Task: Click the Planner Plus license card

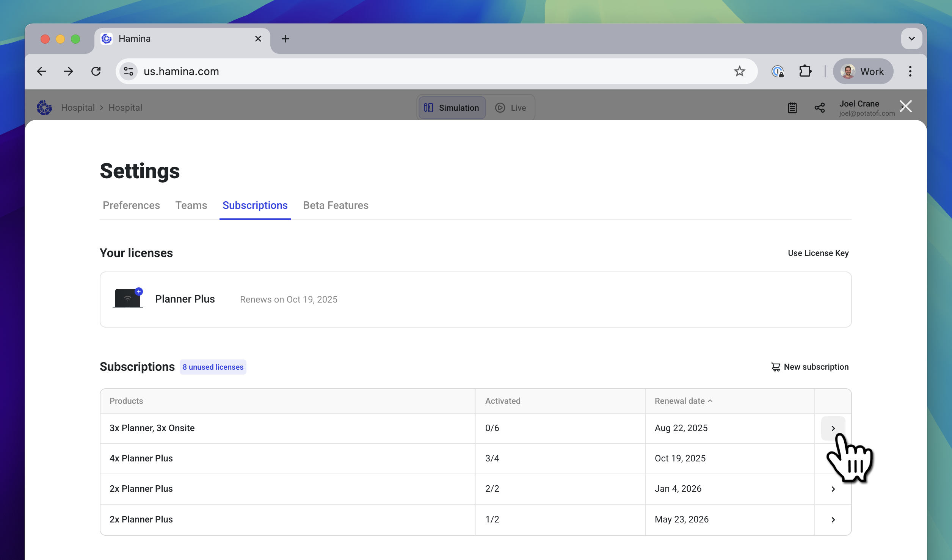Action: pyautogui.click(x=475, y=300)
